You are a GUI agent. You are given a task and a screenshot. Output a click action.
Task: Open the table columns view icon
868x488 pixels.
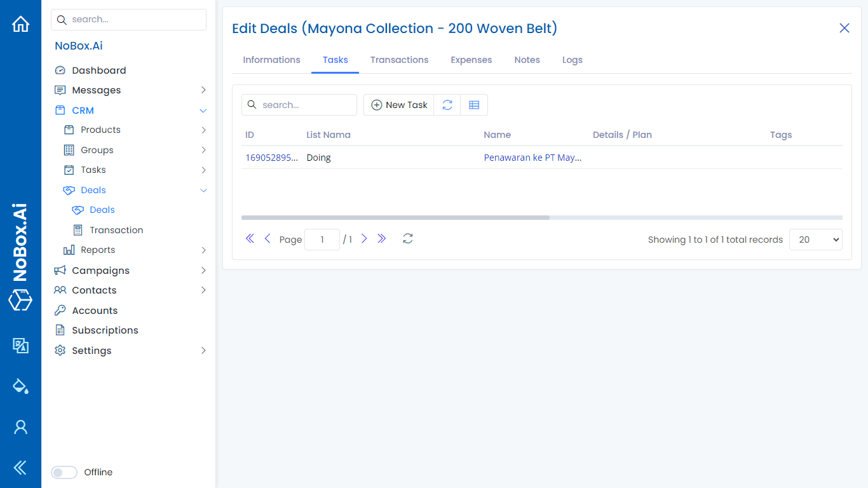pyautogui.click(x=473, y=105)
